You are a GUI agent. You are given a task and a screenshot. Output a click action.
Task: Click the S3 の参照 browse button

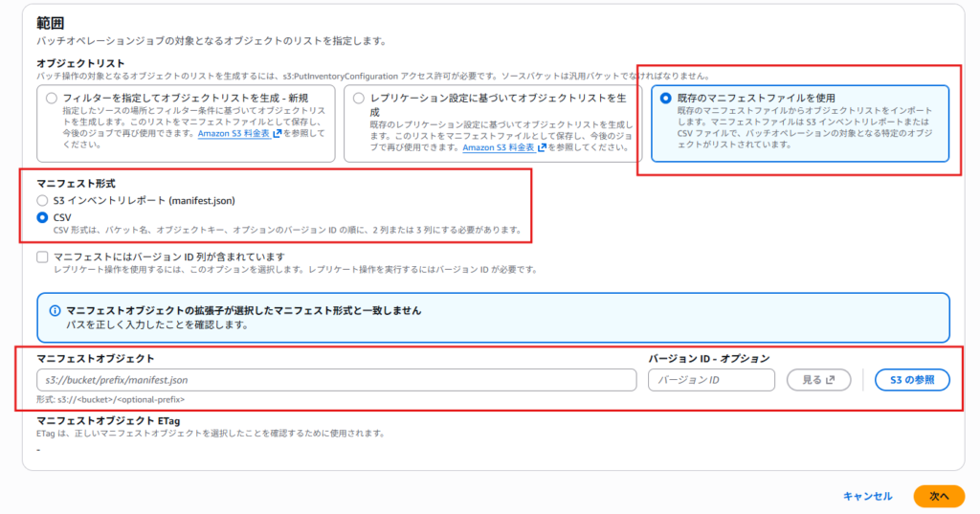[912, 380]
